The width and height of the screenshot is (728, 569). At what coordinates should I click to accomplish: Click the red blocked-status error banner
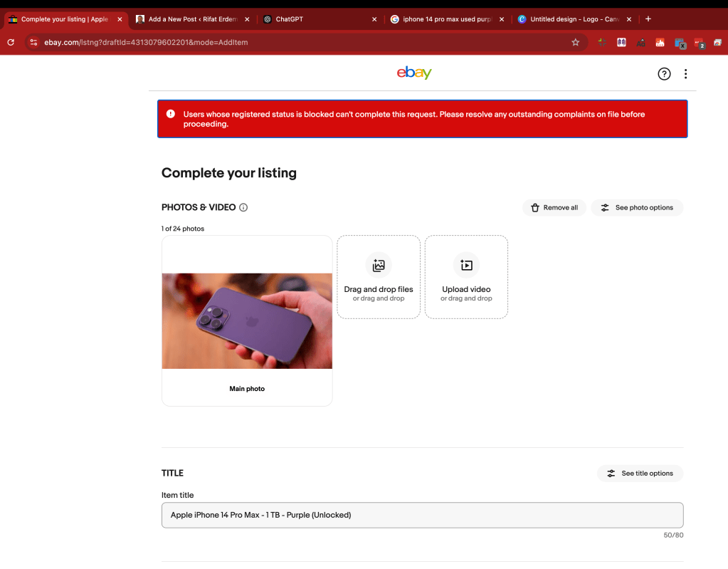point(423,119)
